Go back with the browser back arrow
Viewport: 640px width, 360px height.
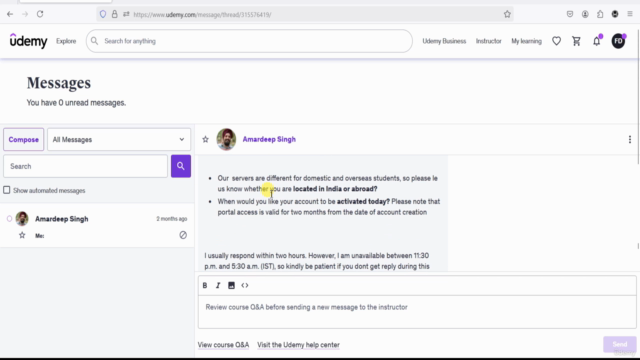tap(10, 14)
